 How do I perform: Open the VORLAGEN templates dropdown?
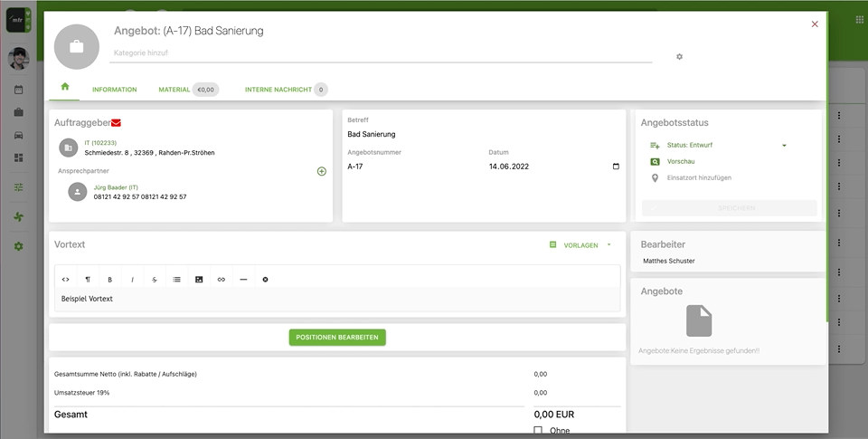click(x=580, y=245)
